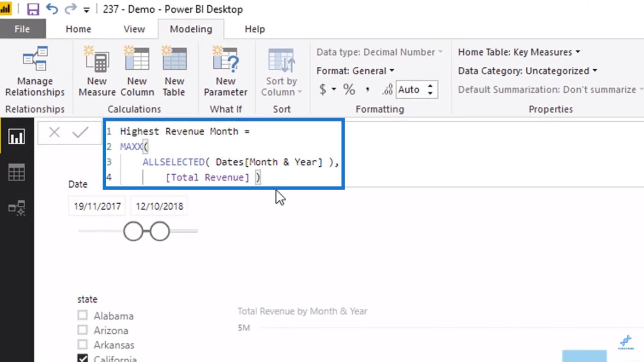Add a New What If Parameter
Viewport: 644px width, 362px height.
click(225, 72)
